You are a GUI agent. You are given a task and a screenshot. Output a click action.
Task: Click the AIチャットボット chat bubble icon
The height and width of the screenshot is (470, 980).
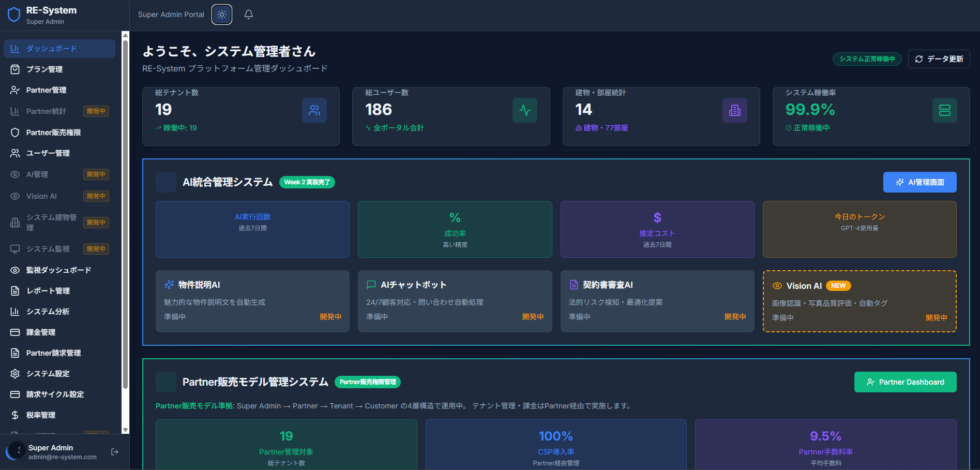click(371, 285)
